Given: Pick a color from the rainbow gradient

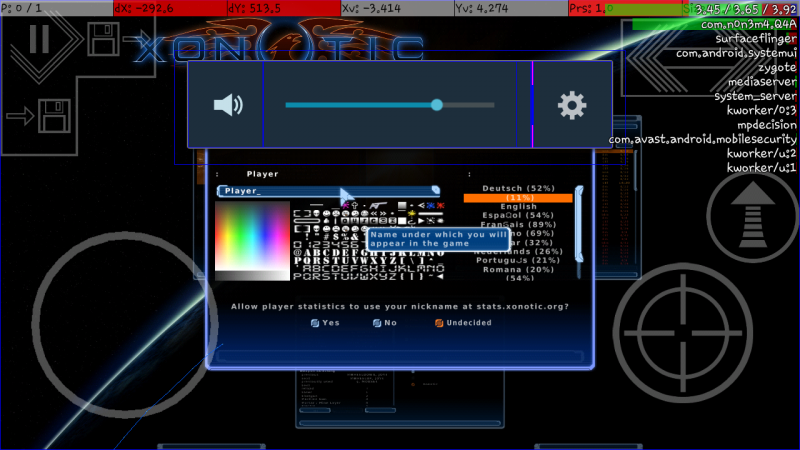Looking at the screenshot, I should point(252,236).
